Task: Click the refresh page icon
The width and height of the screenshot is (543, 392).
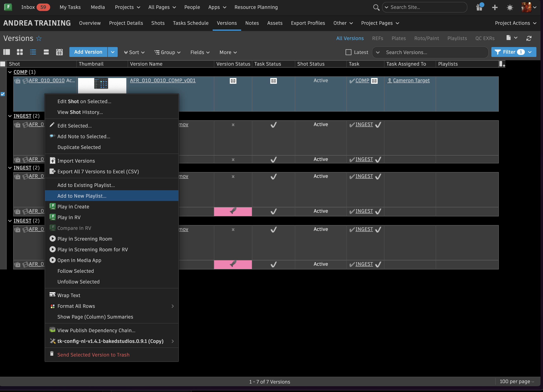Action: (x=529, y=38)
